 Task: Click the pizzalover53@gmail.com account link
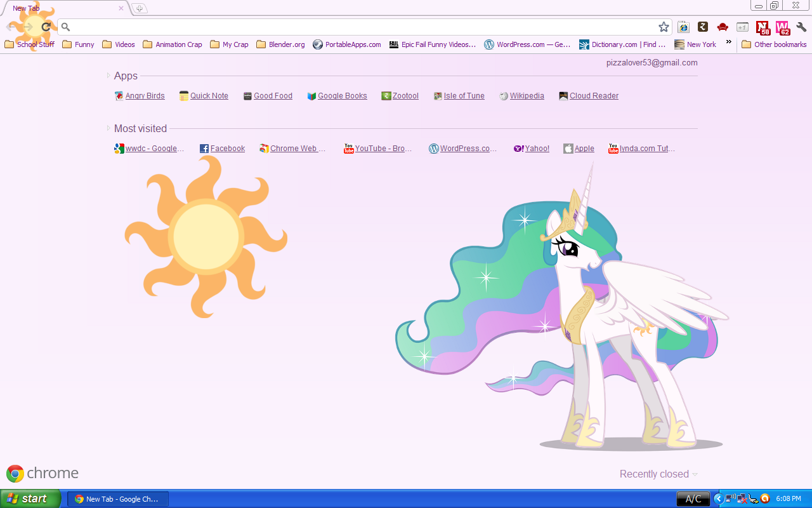[x=652, y=63]
